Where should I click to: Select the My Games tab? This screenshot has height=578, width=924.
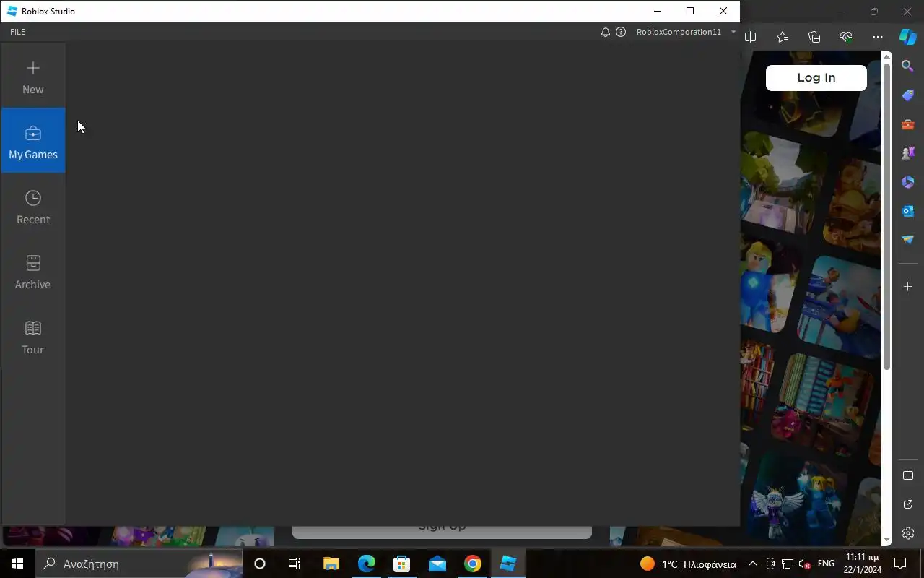pyautogui.click(x=33, y=141)
